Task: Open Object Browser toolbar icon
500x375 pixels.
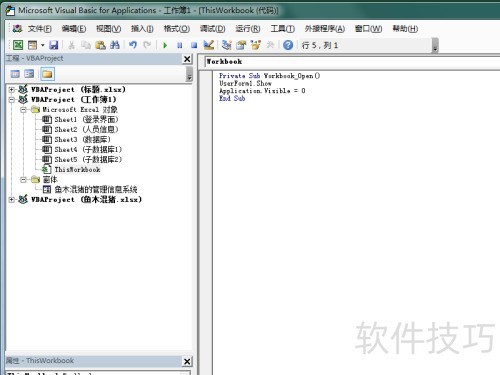Action: coord(256,45)
